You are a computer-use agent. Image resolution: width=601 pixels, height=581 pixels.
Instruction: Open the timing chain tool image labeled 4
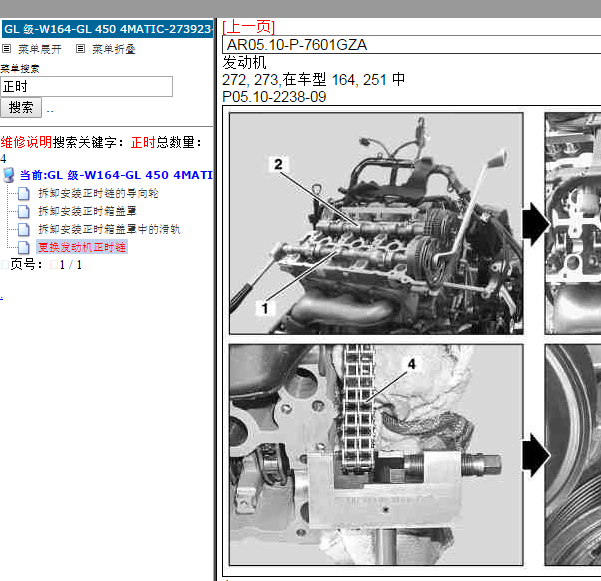coord(376,455)
